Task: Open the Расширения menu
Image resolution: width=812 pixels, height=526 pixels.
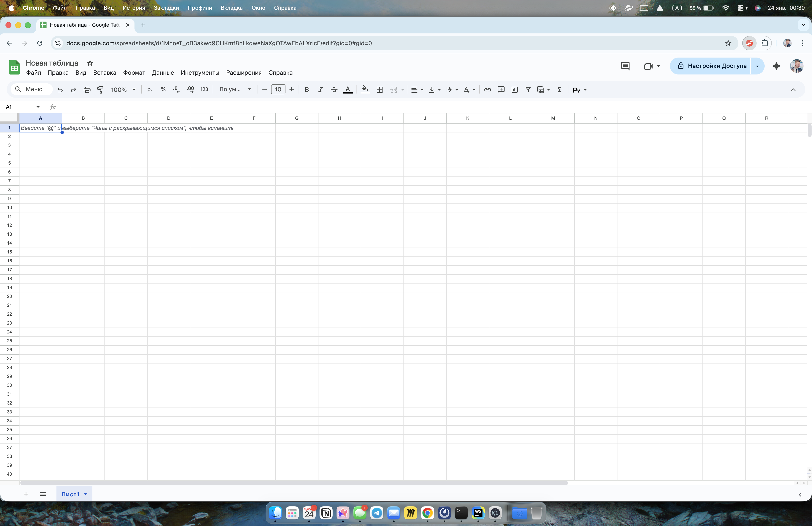Action: [x=244, y=73]
